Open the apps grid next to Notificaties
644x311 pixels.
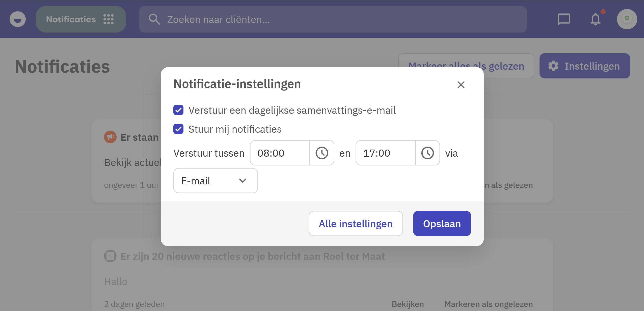point(109,19)
